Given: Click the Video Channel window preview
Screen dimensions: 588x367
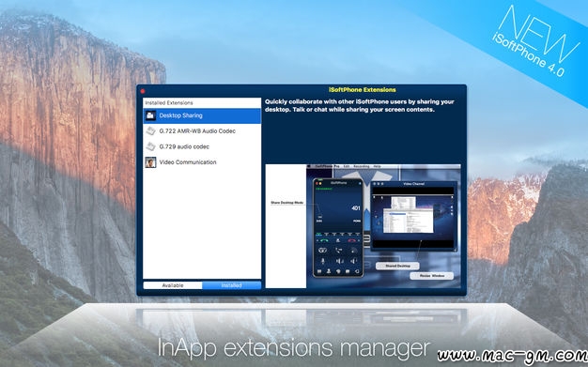Looking at the screenshot, I should (x=414, y=216).
